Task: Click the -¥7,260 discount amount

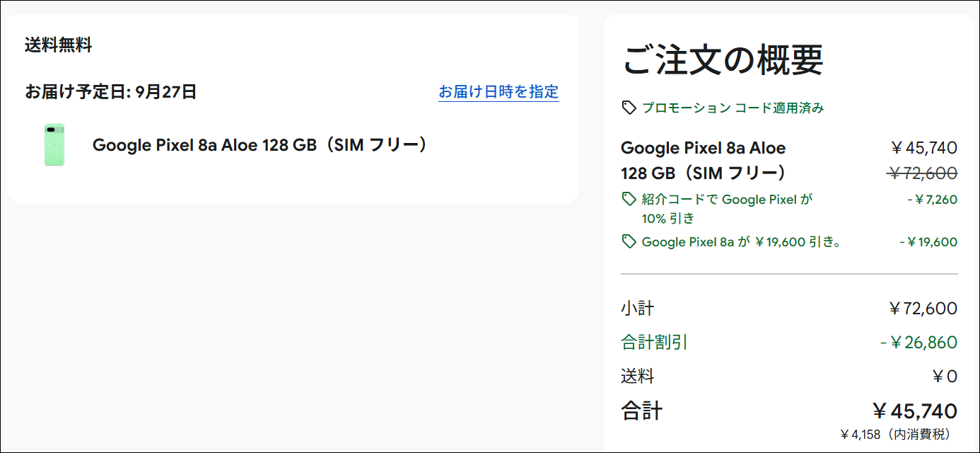Action: click(x=932, y=200)
